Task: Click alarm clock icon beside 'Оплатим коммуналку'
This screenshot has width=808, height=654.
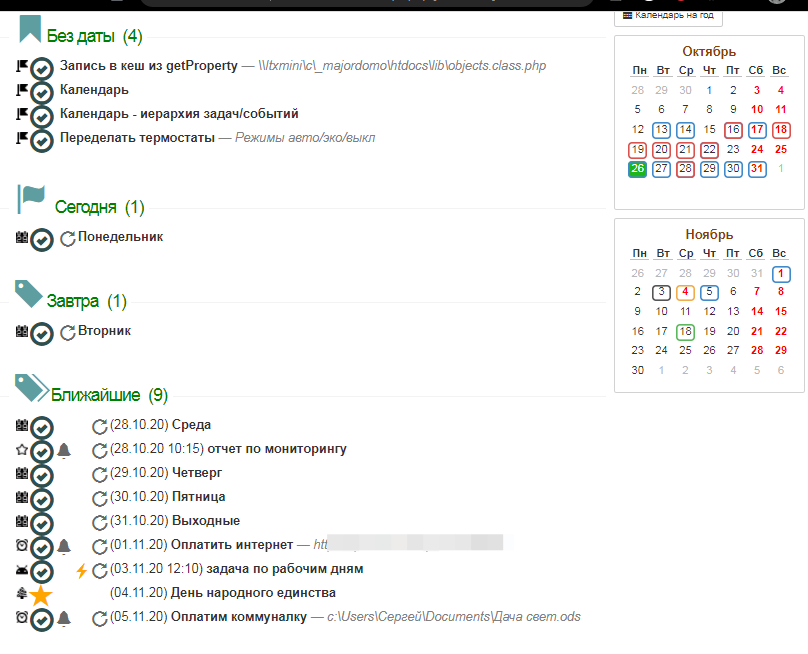Action: pos(22,617)
